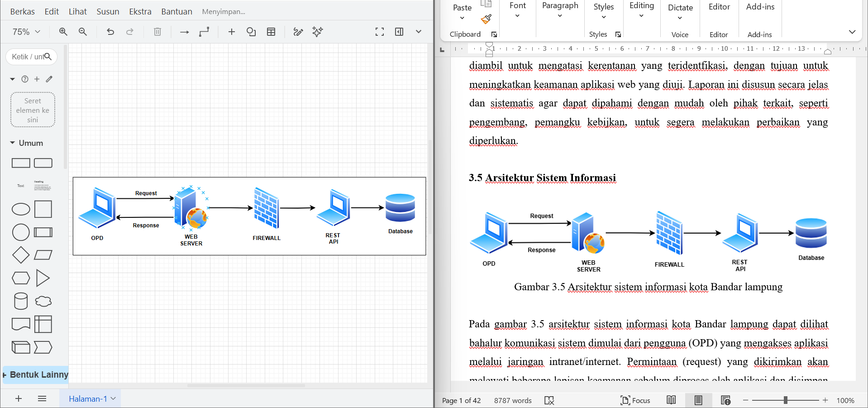Click the Format Painter brush icon
Screen dimensions: 868x408
tap(486, 19)
